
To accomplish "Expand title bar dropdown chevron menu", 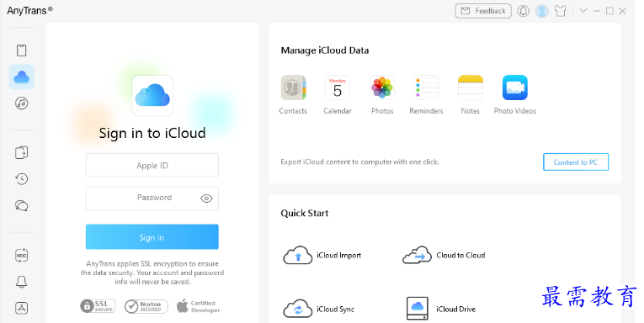I will coord(583,11).
